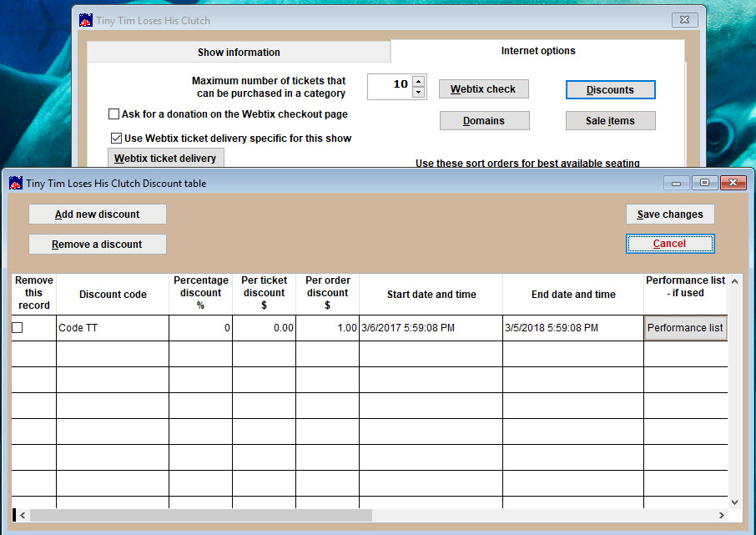756x535 pixels.
Task: Click the Discount table window app icon
Action: tap(15, 183)
